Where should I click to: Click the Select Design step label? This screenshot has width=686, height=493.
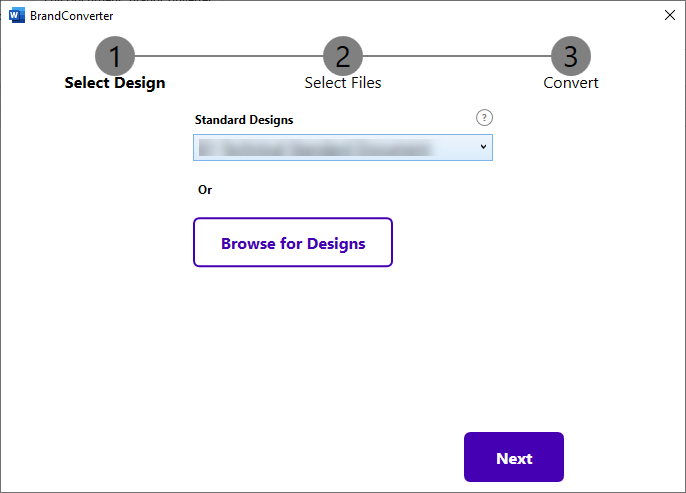pyautogui.click(x=115, y=83)
